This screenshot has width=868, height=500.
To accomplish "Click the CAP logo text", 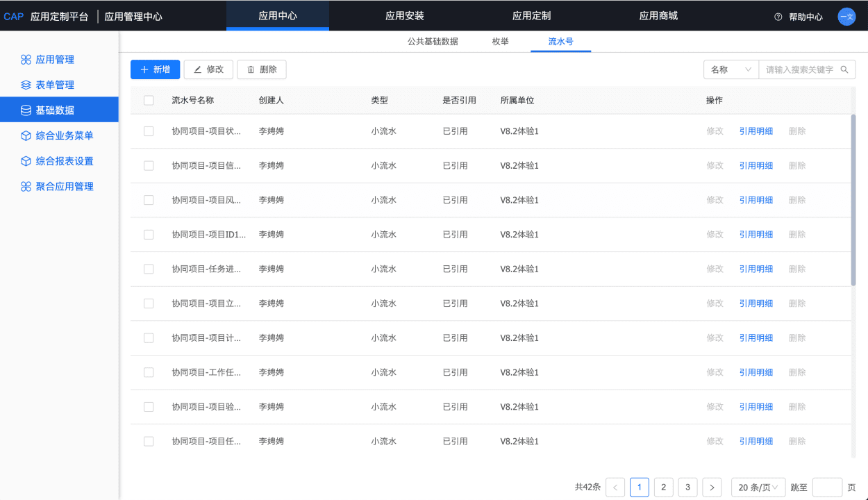I will [x=13, y=17].
